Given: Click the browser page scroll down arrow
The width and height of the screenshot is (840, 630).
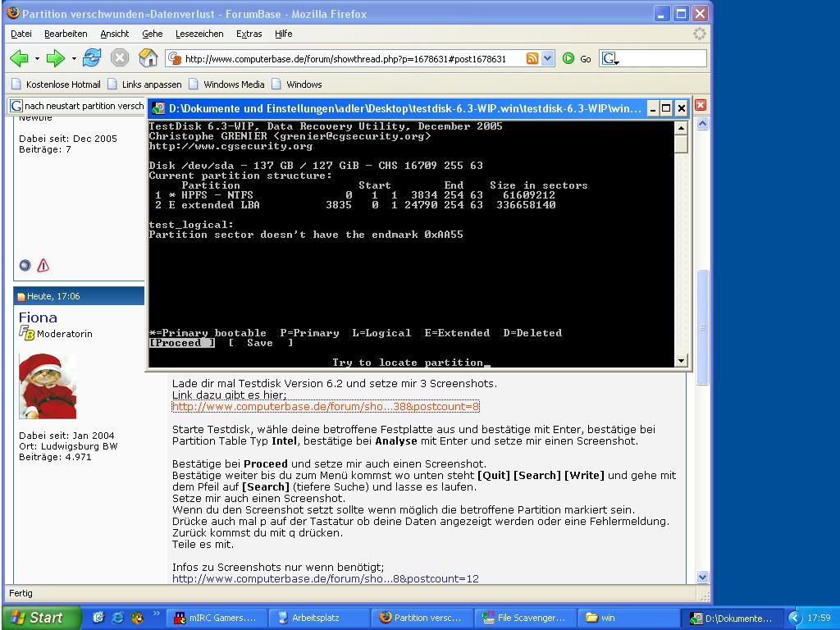Looking at the screenshot, I should (702, 577).
